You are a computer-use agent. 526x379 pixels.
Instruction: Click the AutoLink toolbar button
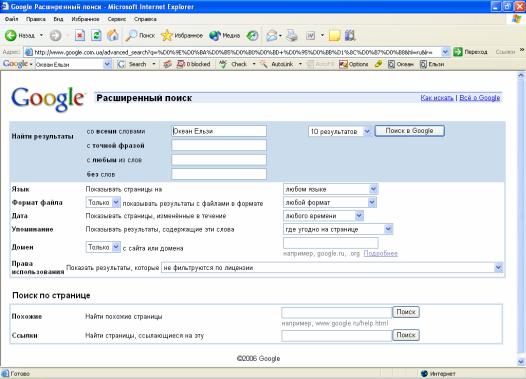pos(277,64)
